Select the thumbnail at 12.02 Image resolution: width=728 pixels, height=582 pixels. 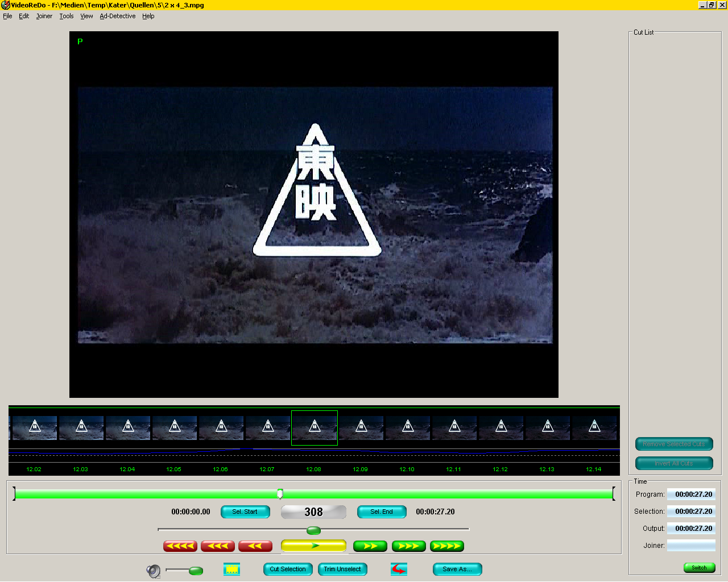35,428
